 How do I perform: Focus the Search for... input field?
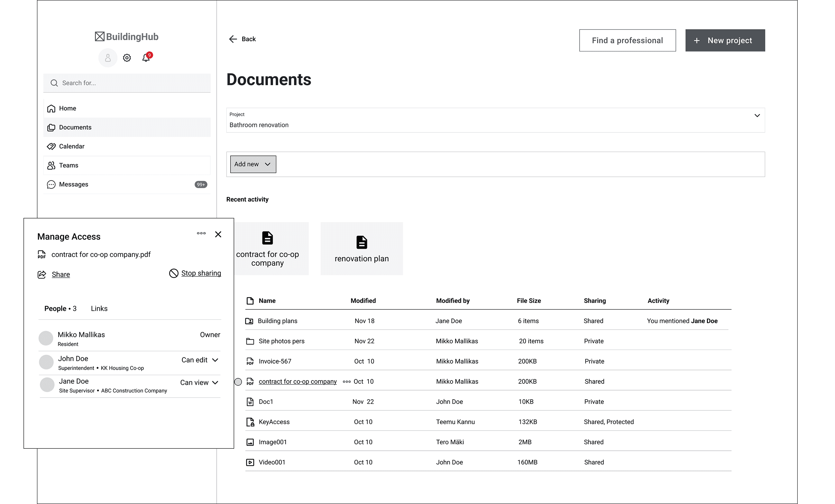pos(127,83)
